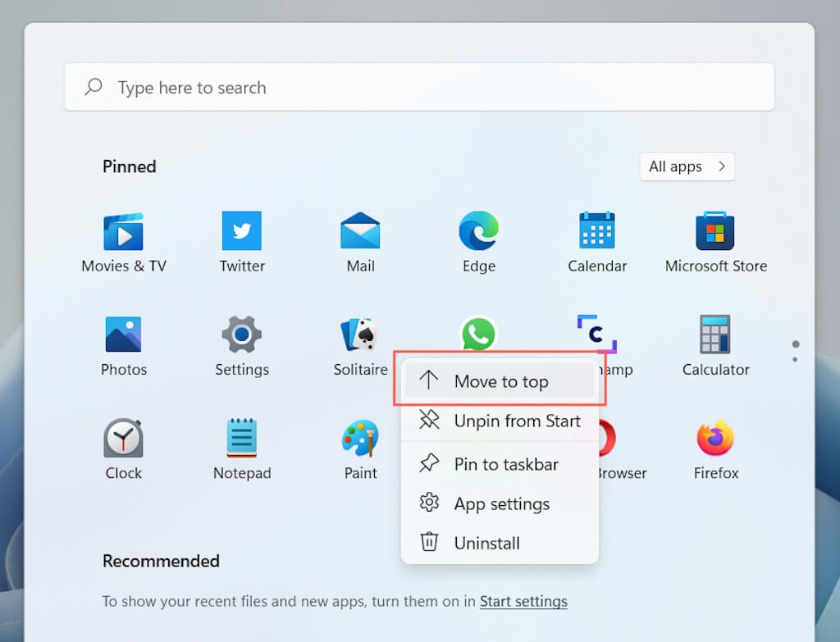This screenshot has height=642, width=840.
Task: Click the Pinned heading
Action: coord(129,166)
